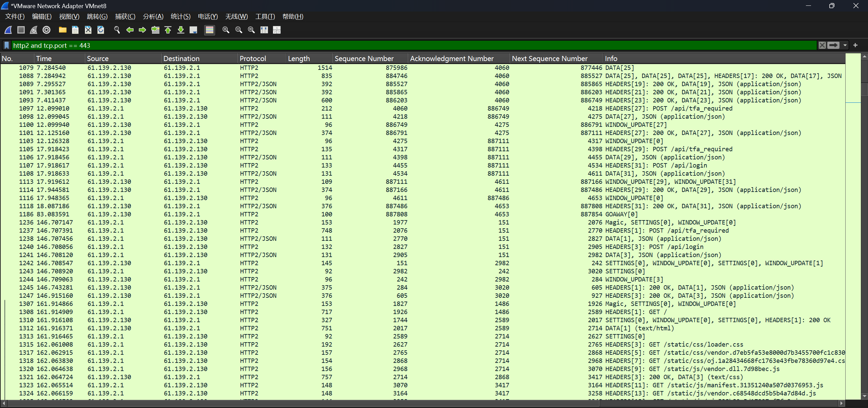This screenshot has height=408, width=868.
Task: Sort by the No. column header
Action: [17, 58]
